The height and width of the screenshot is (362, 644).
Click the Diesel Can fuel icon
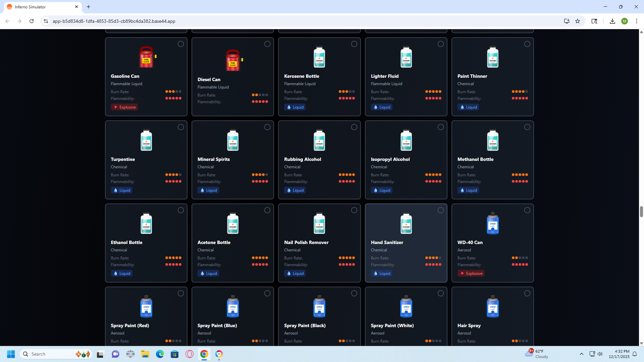pyautogui.click(x=233, y=60)
